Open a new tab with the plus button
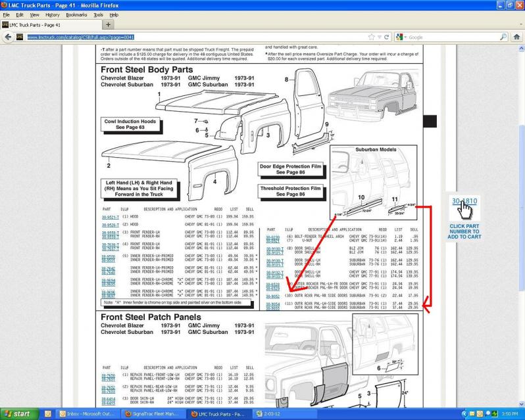The height and width of the screenshot is (420, 525). pos(108,25)
